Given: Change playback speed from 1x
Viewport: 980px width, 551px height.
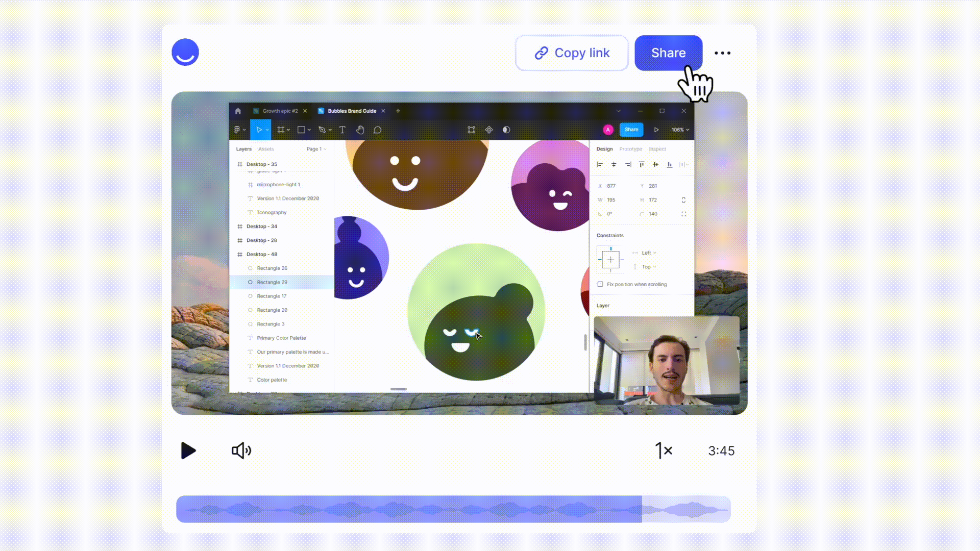Looking at the screenshot, I should click(x=664, y=450).
